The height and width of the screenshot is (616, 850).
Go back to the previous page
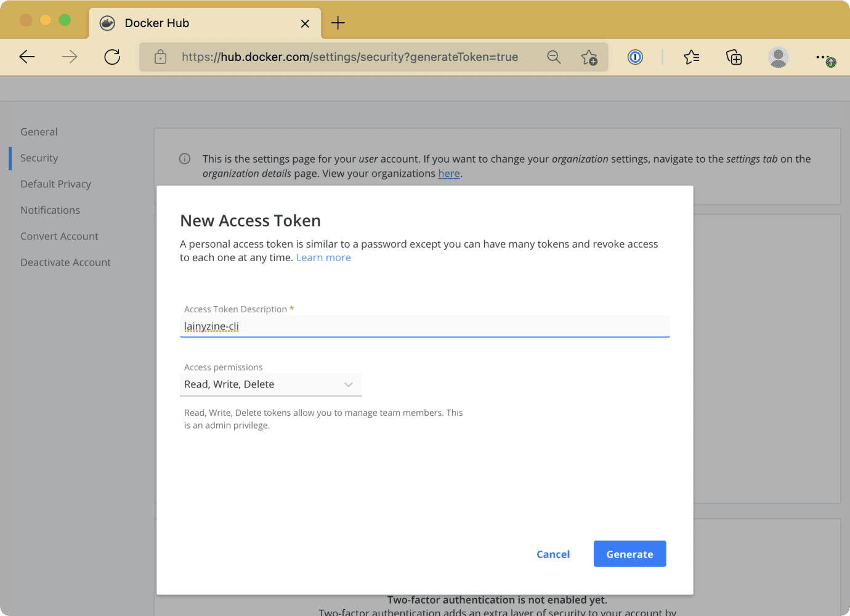[27, 57]
